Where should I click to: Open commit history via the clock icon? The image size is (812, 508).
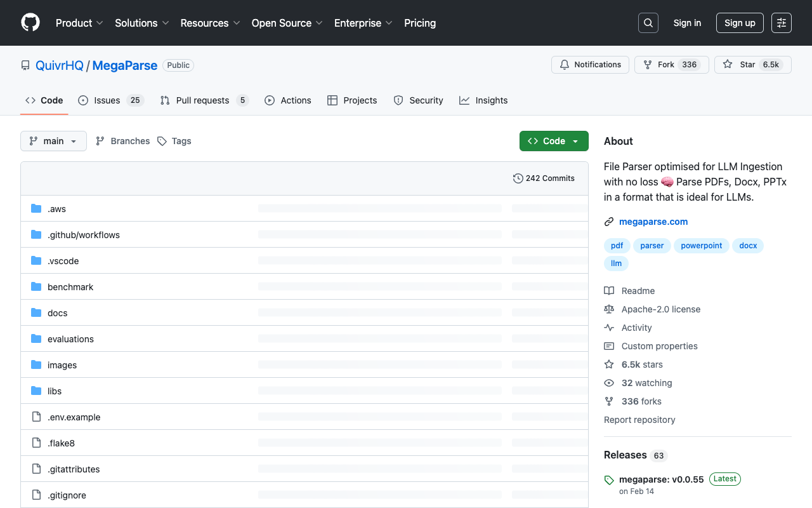(x=518, y=178)
